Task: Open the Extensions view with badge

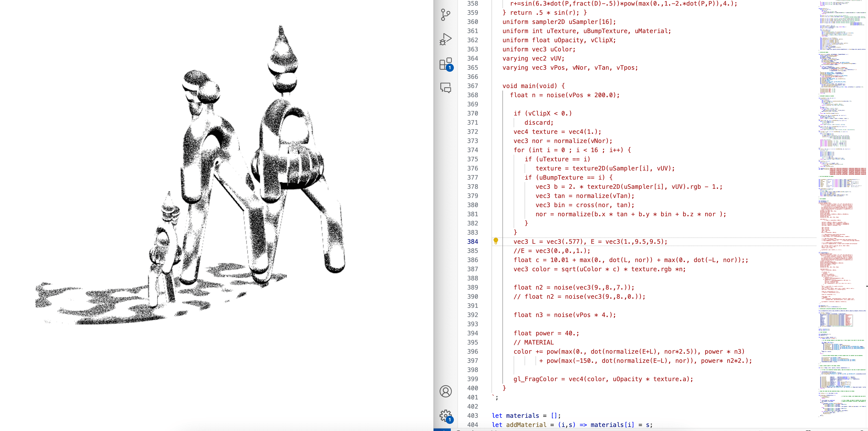Action: [445, 64]
